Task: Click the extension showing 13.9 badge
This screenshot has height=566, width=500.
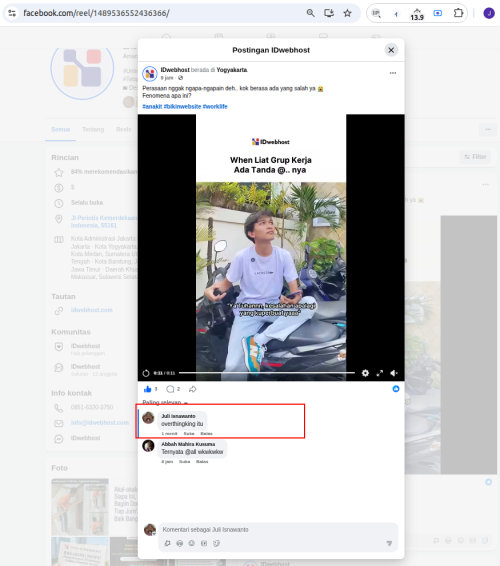Action: (x=417, y=14)
